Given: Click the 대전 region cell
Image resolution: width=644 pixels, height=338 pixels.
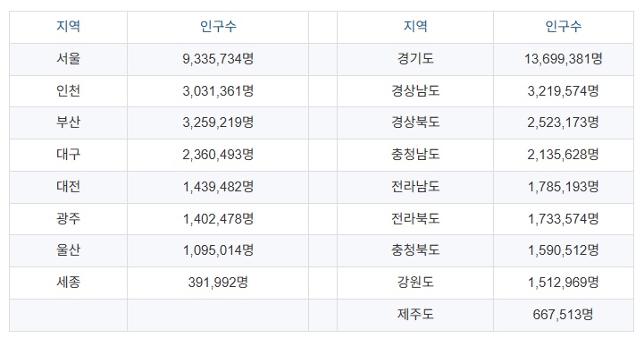Looking at the screenshot, I should click(x=68, y=187).
